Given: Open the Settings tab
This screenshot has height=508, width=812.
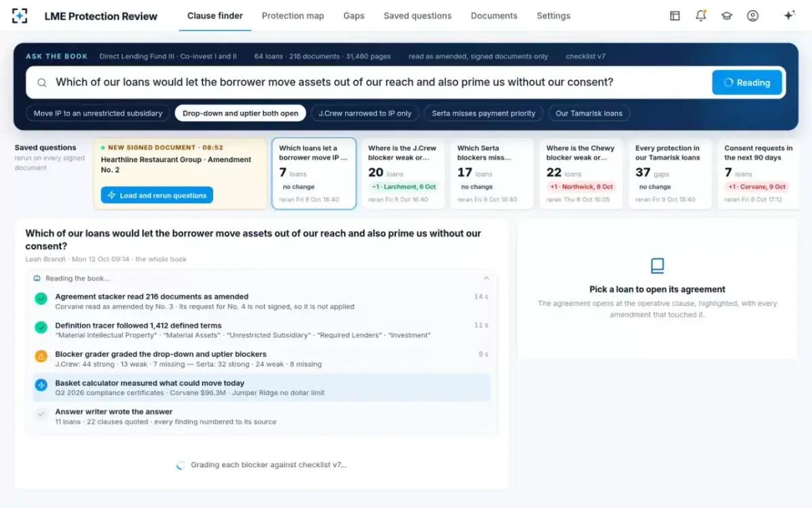Looking at the screenshot, I should pos(554,16).
